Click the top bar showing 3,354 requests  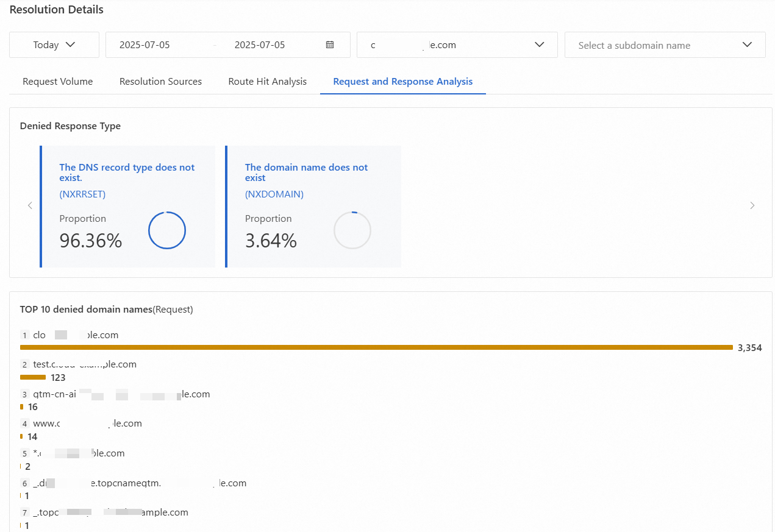click(x=376, y=347)
